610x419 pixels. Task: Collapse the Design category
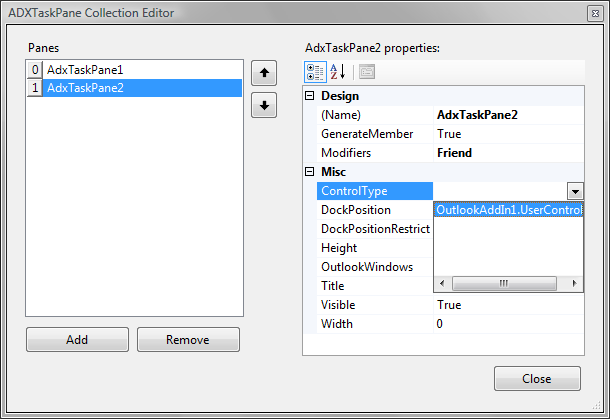click(309, 96)
